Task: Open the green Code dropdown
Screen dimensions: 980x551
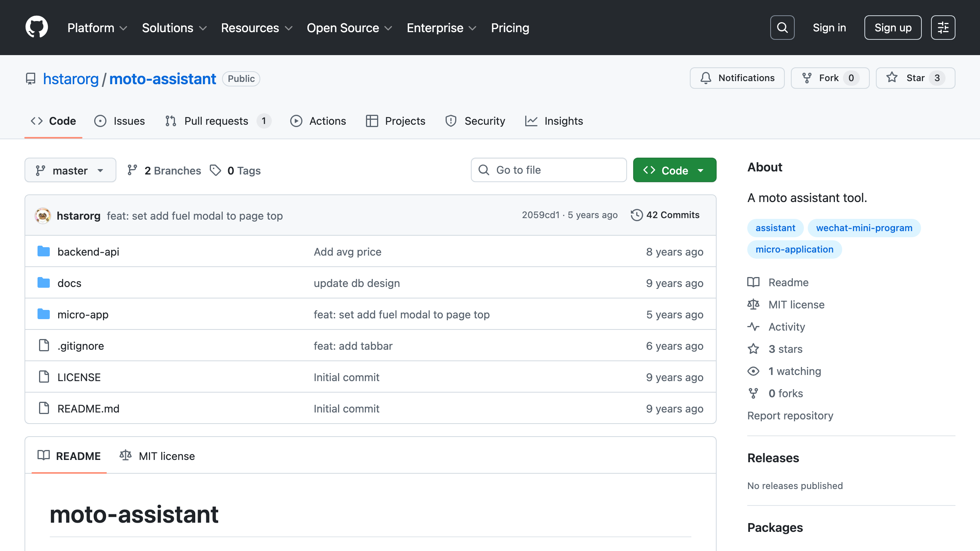Action: (675, 170)
